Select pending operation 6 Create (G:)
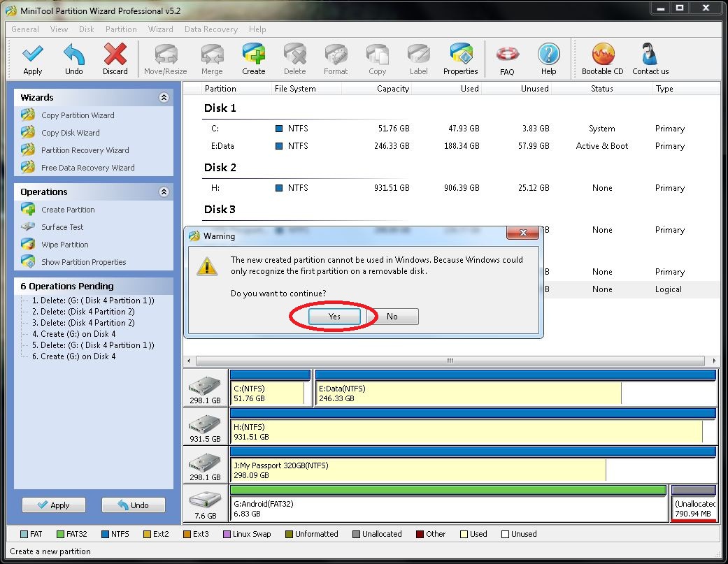 74,356
